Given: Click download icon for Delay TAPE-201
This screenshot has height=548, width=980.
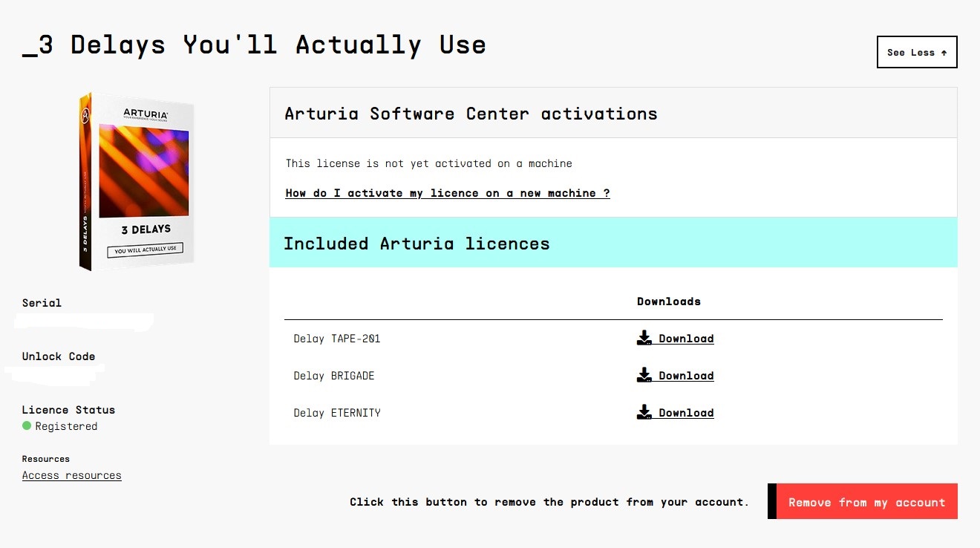Looking at the screenshot, I should pyautogui.click(x=644, y=339).
